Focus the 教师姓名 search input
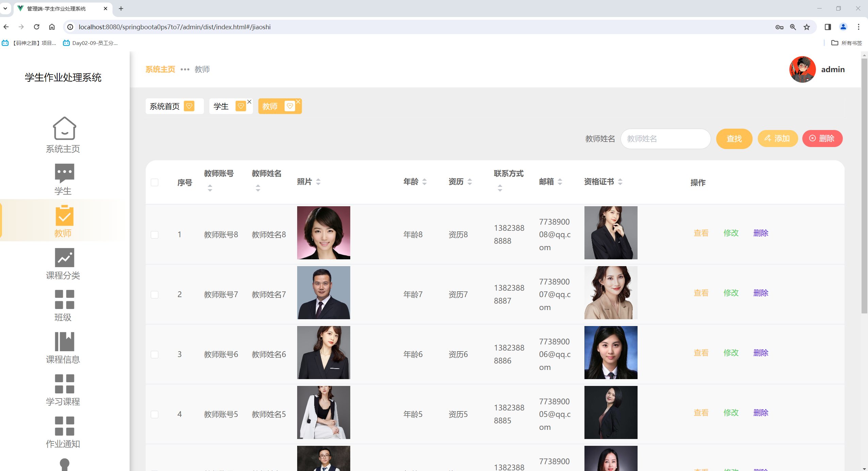 pos(665,139)
